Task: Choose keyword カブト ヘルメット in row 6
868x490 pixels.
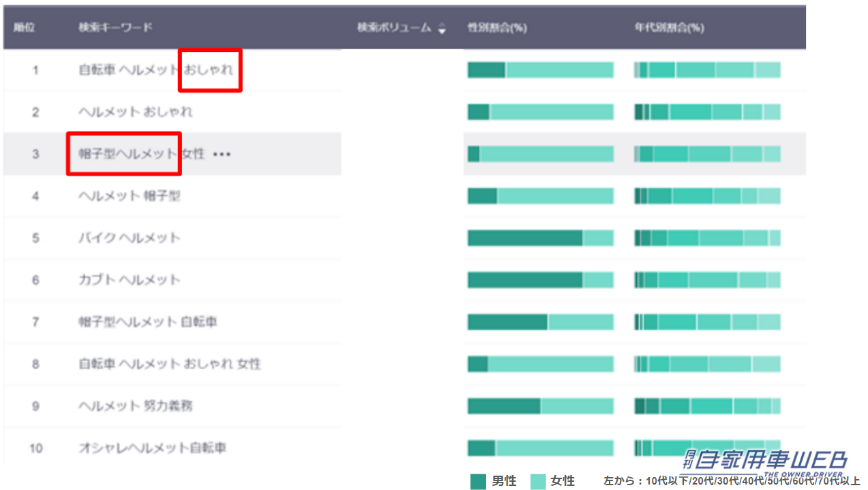Action: point(129,280)
